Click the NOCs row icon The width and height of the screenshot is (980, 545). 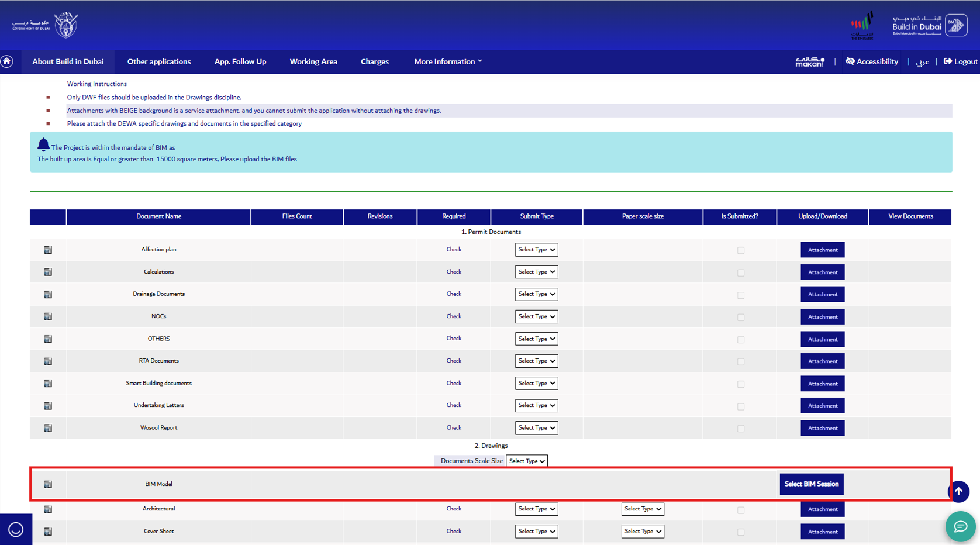[48, 316]
